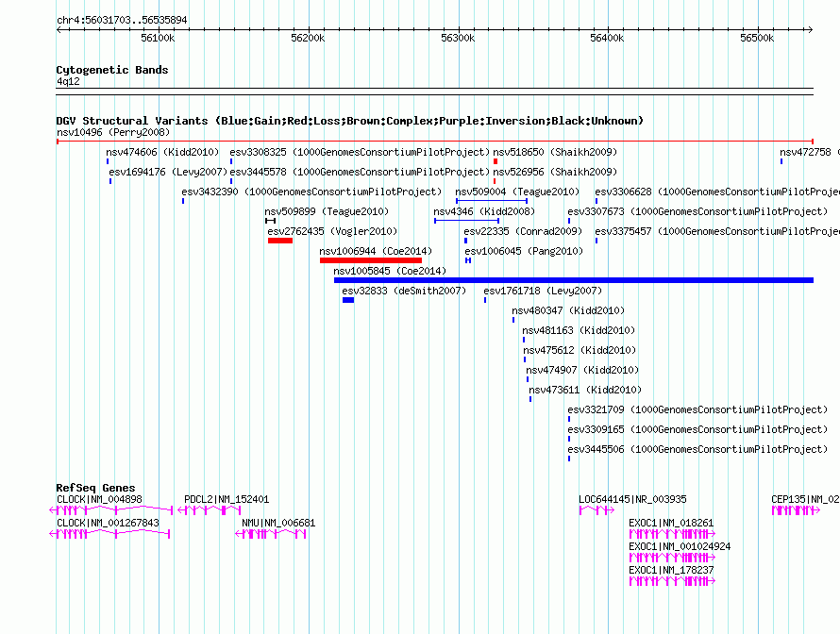Click the red esv2762435 loss bar

(x=280, y=241)
